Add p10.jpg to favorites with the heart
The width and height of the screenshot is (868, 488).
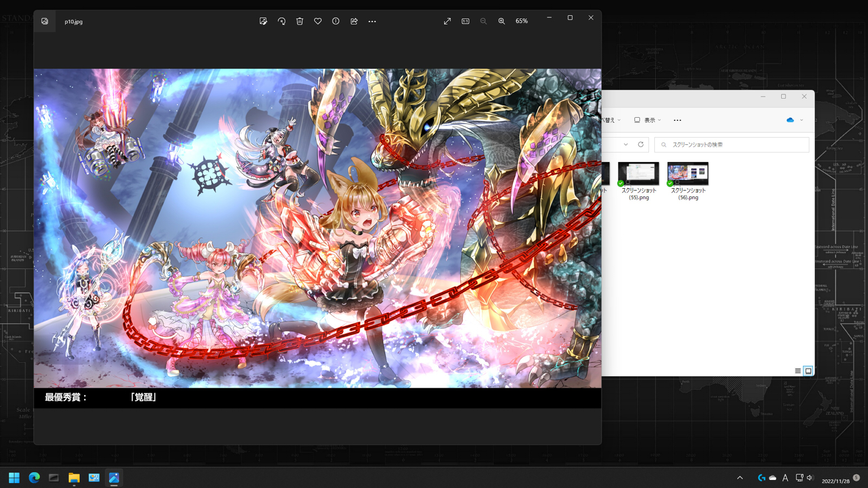(x=318, y=21)
